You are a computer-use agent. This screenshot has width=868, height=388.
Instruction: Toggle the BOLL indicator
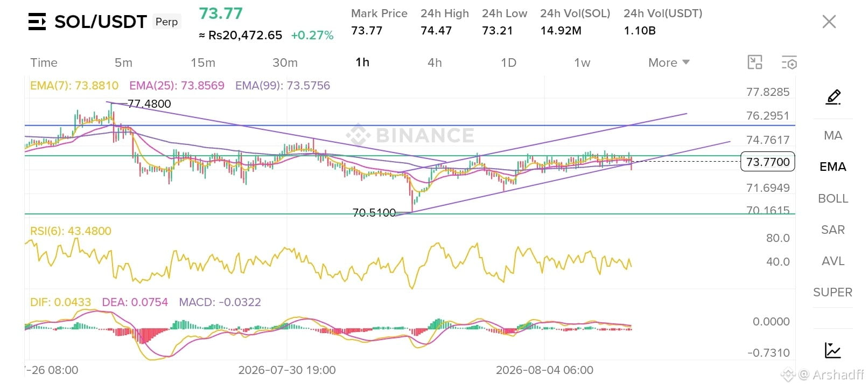point(833,198)
